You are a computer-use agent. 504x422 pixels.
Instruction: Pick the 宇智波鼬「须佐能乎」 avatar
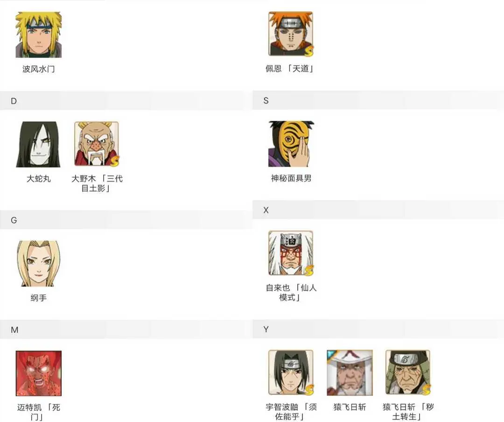pyautogui.click(x=291, y=373)
